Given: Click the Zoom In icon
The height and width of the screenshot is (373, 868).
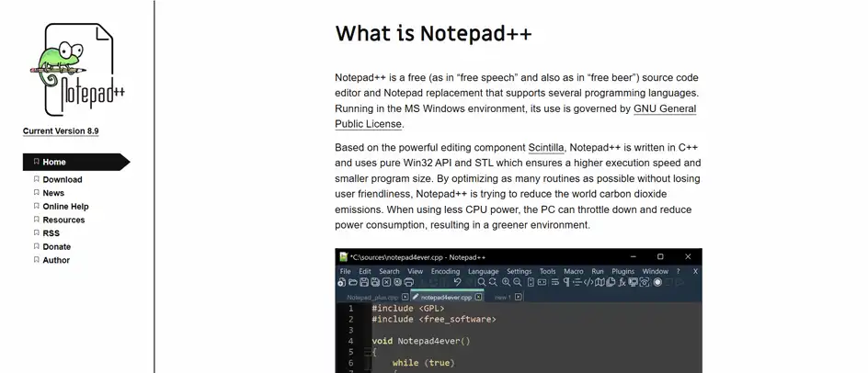Looking at the screenshot, I should [x=507, y=282].
